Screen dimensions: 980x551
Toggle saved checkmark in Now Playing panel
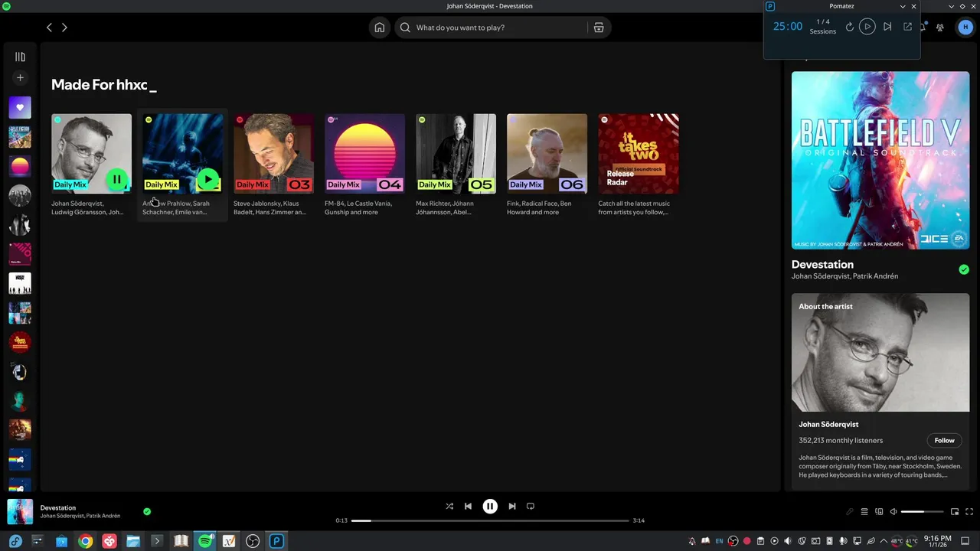(x=964, y=269)
